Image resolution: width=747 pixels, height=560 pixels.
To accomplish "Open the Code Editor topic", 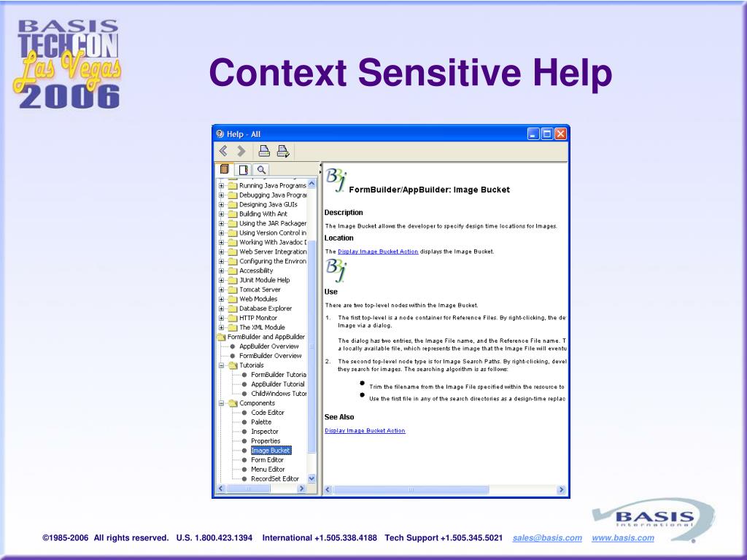I will tap(268, 413).
